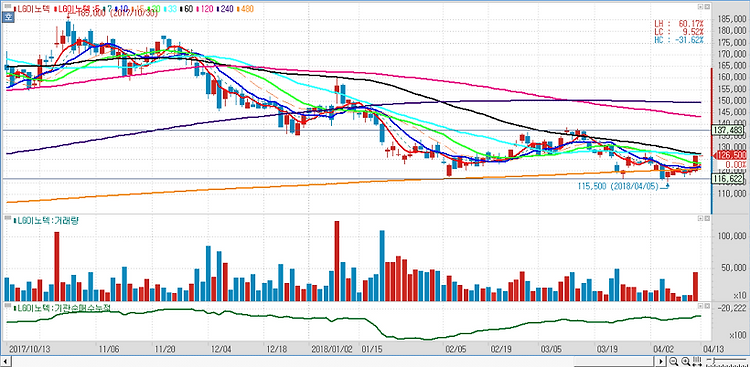
Task: Click the moving average 20 legend item
Action: point(154,9)
